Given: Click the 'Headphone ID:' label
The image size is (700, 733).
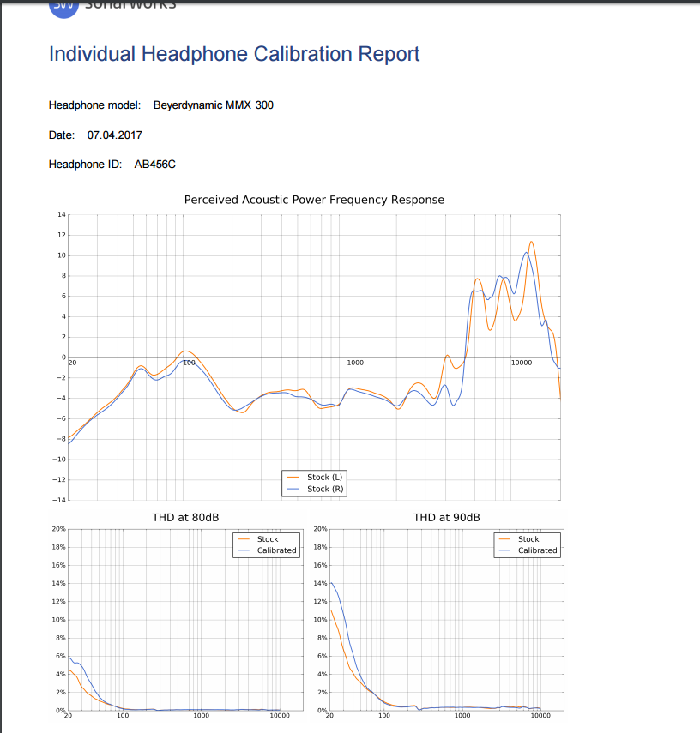Looking at the screenshot, I should (85, 165).
